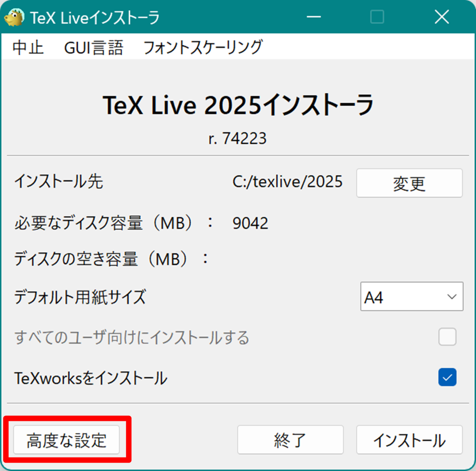The image size is (476, 471).
Task: Minimize the TeX Live installer window
Action: (x=313, y=17)
